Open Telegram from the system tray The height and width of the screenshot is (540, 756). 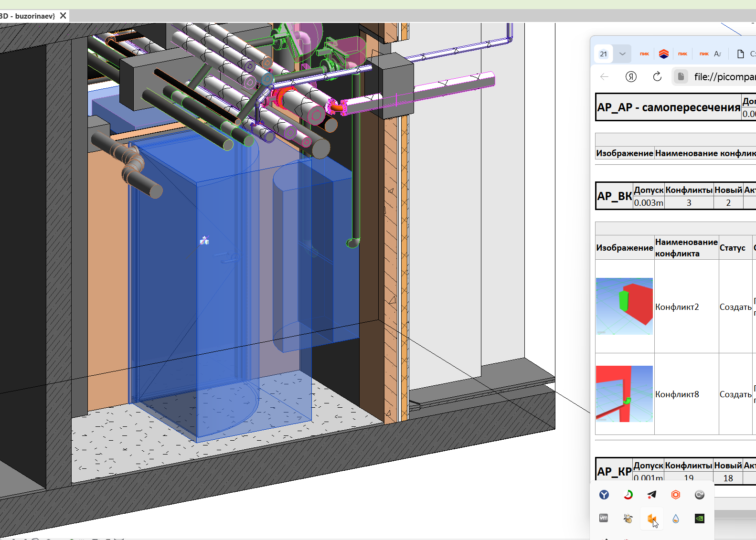click(x=652, y=495)
